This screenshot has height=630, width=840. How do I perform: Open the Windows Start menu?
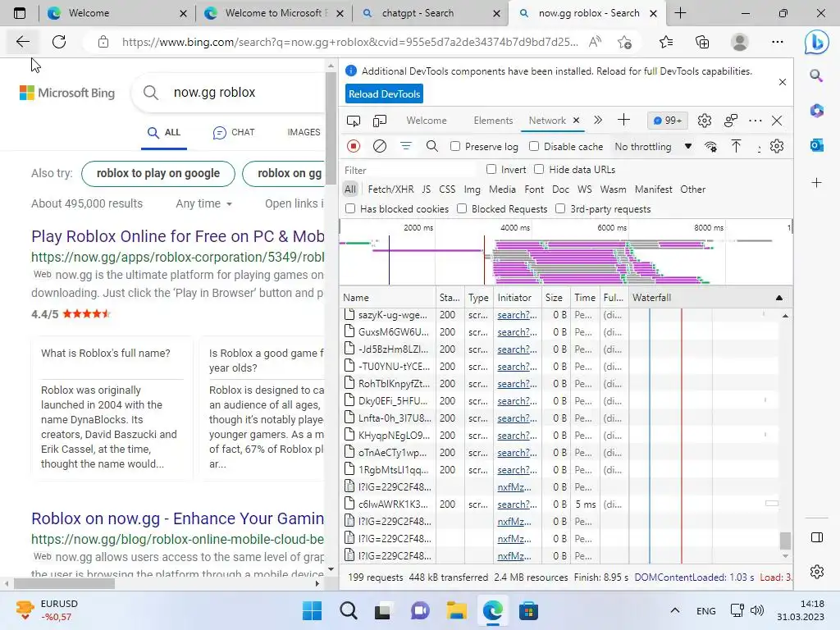tap(312, 610)
